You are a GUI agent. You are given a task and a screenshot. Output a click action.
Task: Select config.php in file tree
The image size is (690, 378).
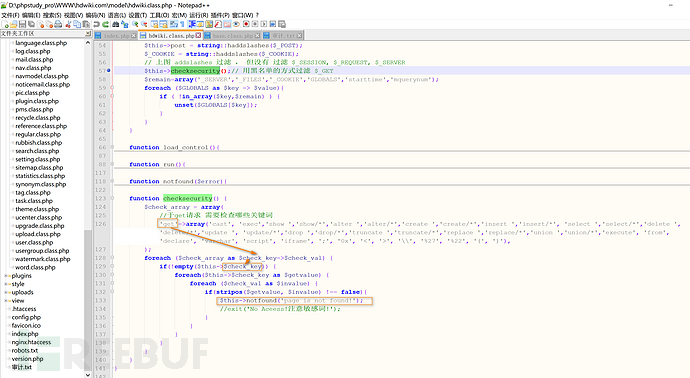click(x=26, y=317)
